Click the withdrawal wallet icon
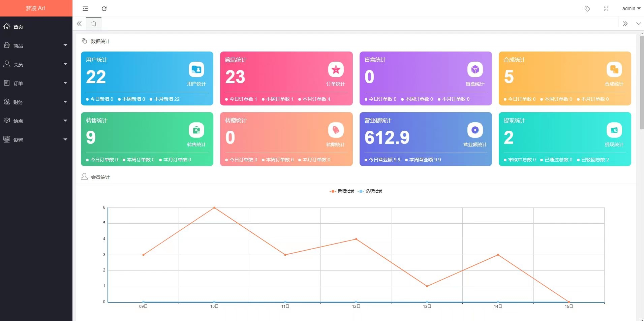This screenshot has height=321, width=644. click(x=614, y=130)
